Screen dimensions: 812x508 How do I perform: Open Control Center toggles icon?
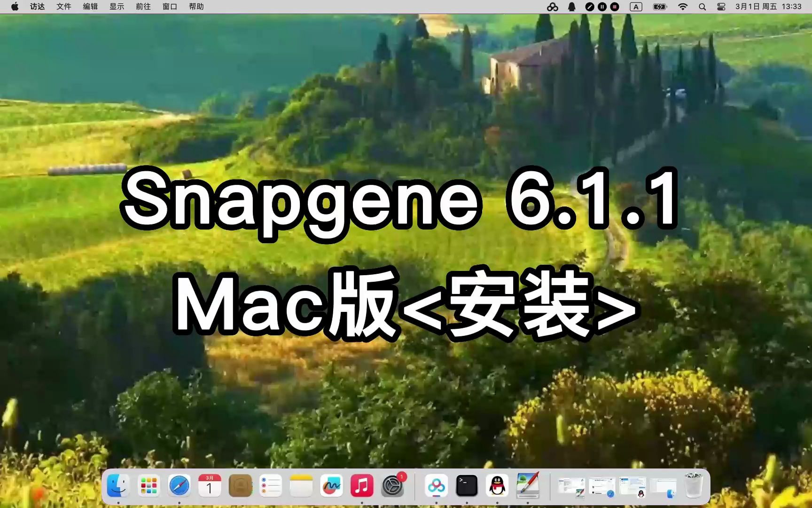click(721, 7)
